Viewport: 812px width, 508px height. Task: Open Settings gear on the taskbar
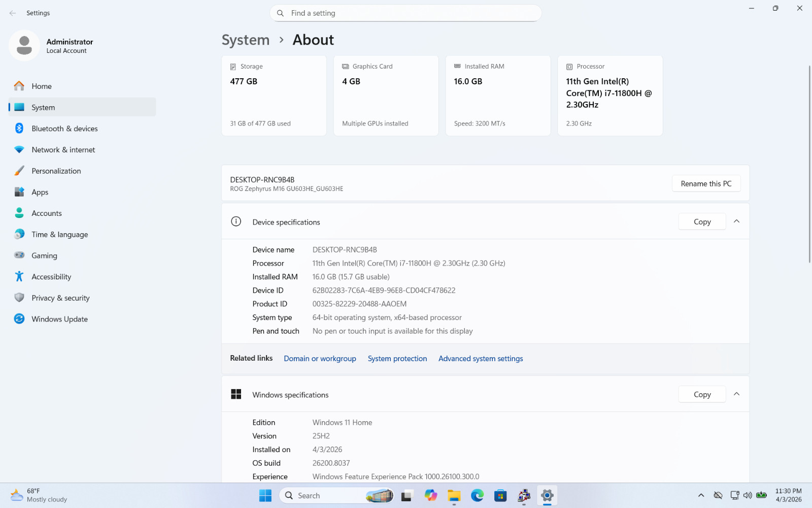click(x=547, y=495)
